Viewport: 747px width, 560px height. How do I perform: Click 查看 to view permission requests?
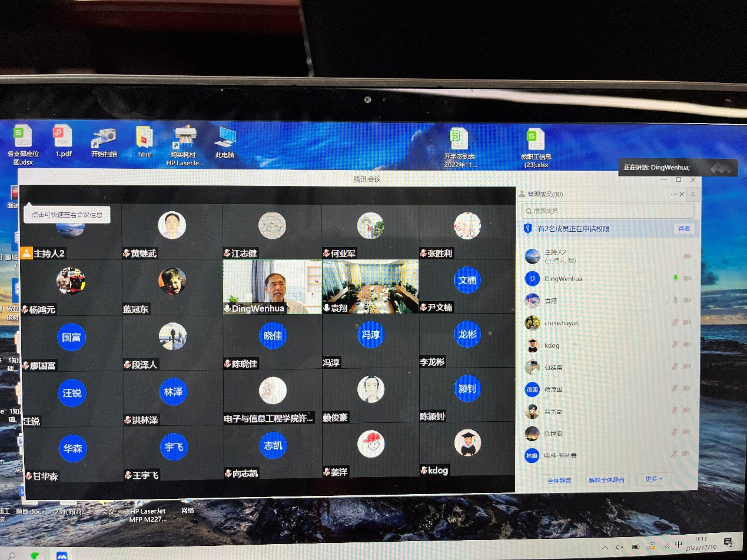click(683, 229)
